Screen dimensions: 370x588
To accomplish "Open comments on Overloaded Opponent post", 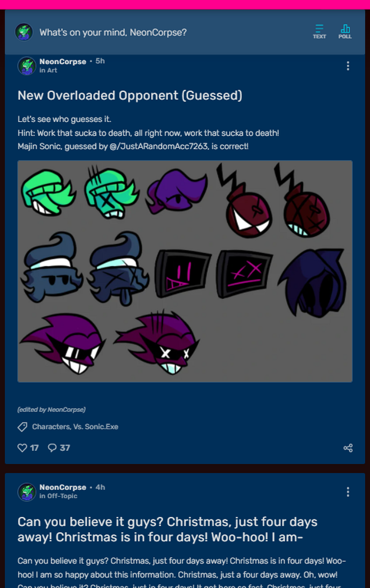I will 59,447.
